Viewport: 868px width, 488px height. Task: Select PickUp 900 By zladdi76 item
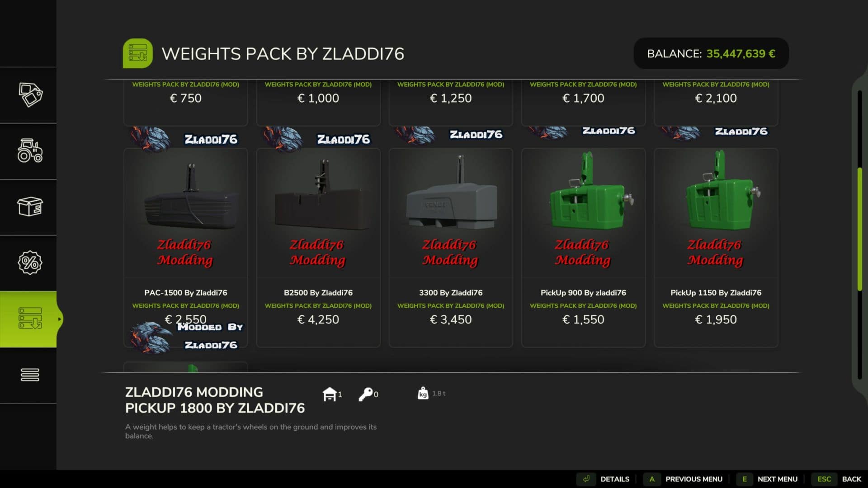[x=583, y=248]
